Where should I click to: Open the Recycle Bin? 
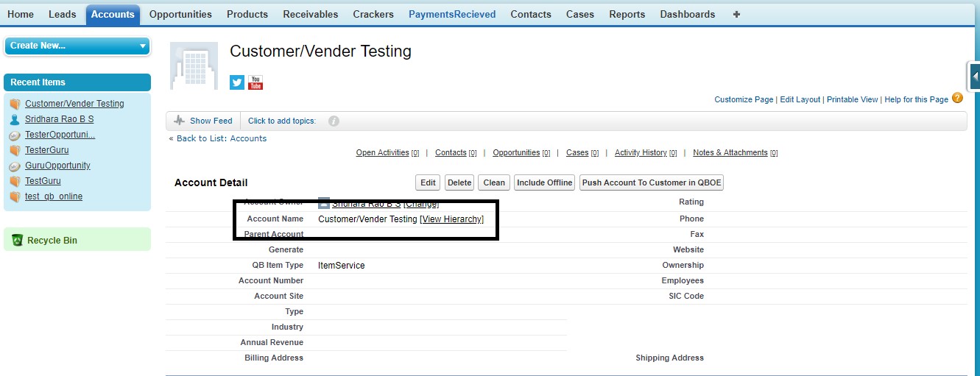click(x=52, y=241)
